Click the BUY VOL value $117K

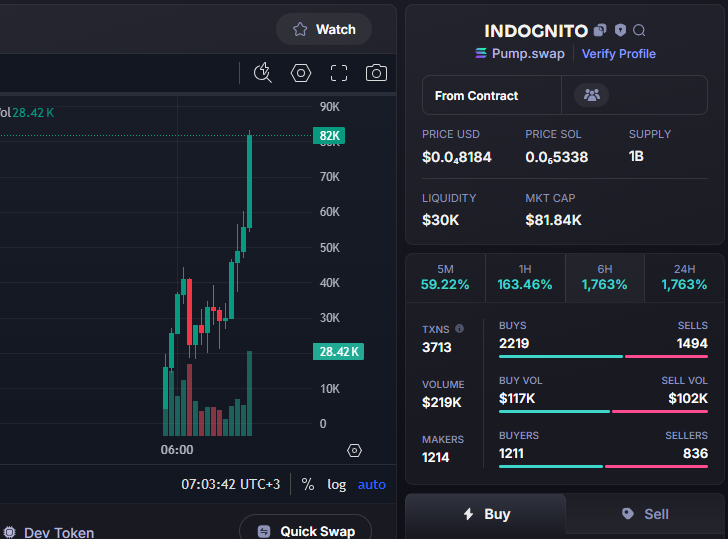517,398
